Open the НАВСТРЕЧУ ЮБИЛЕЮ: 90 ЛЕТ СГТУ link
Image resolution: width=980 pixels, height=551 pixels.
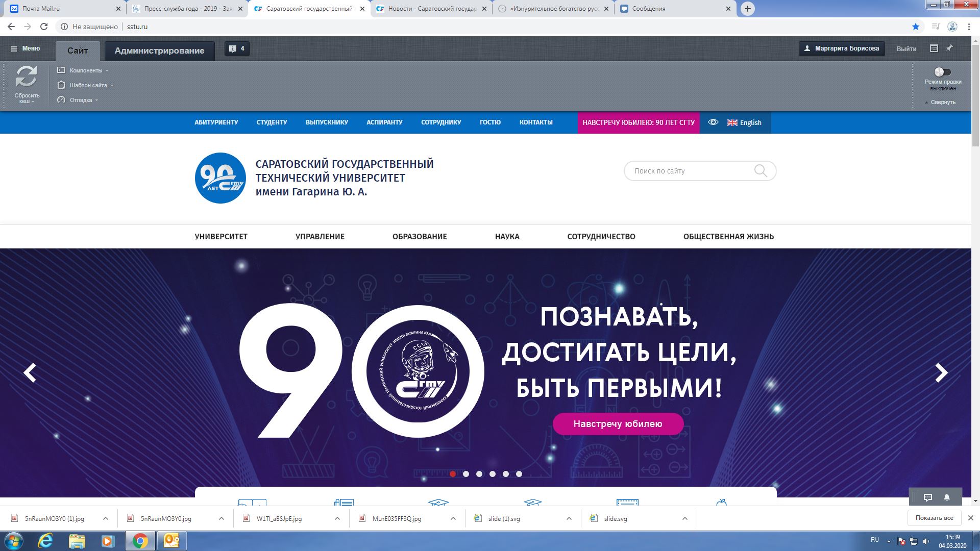tap(639, 122)
